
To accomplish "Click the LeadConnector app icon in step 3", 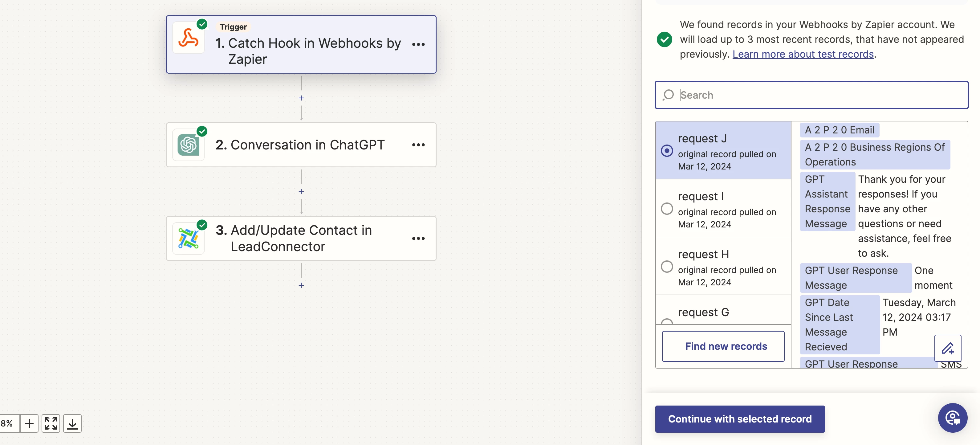I will tap(188, 239).
